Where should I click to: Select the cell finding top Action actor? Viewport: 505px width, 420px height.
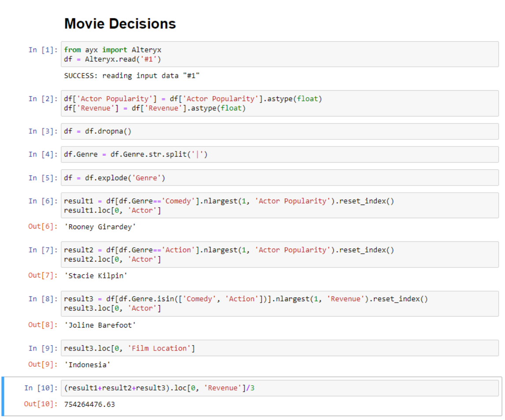pos(198,255)
